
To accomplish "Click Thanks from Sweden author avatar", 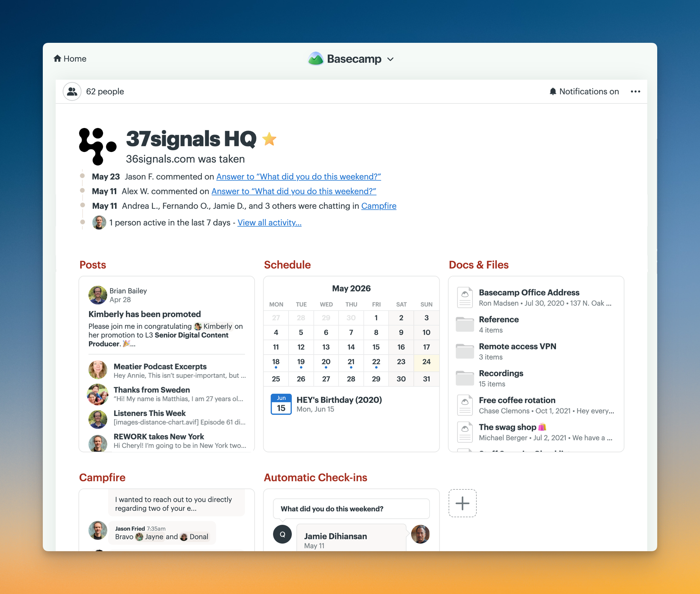I will click(98, 394).
